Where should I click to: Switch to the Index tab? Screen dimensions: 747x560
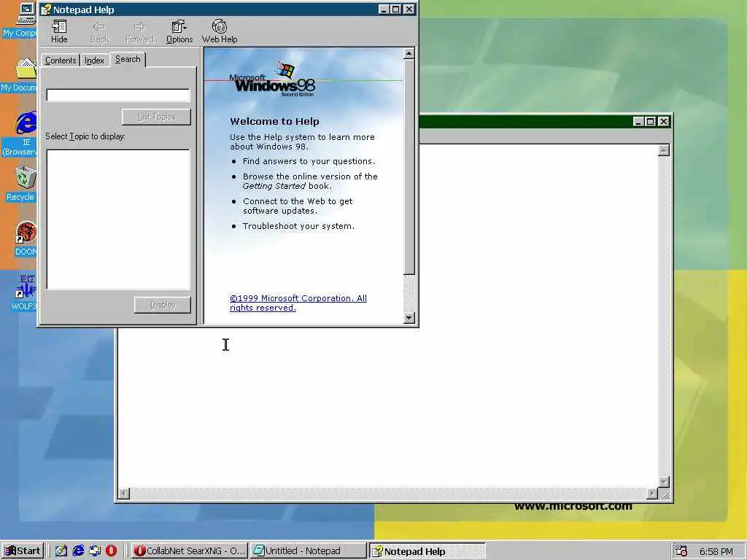[94, 61]
